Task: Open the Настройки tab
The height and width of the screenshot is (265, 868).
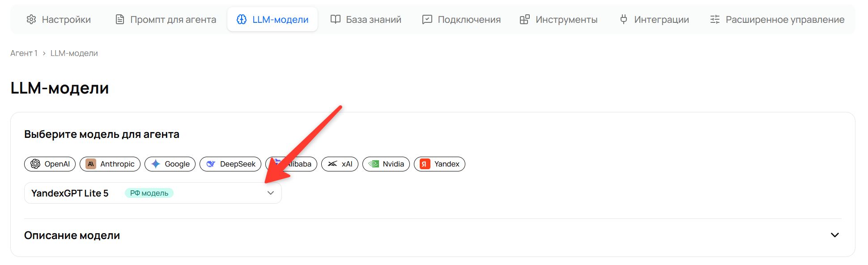Action: [59, 19]
